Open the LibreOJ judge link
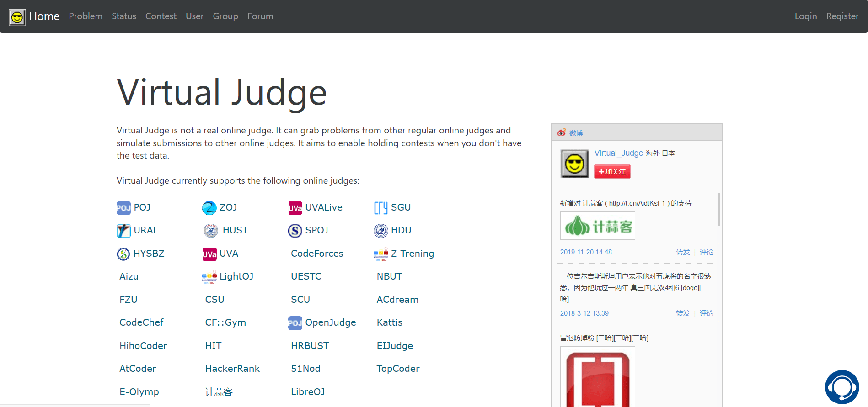This screenshot has width=868, height=407. click(308, 392)
